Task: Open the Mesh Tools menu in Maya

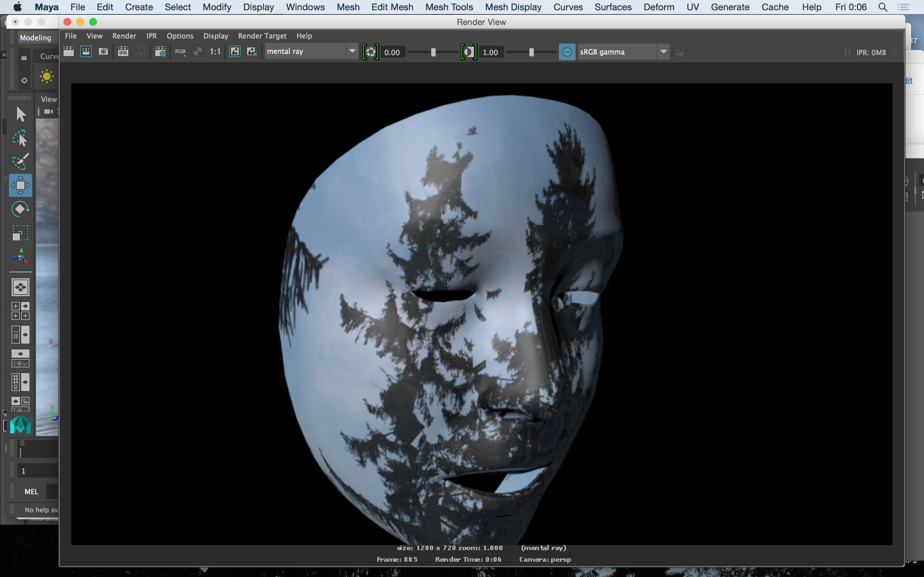Action: [x=449, y=7]
